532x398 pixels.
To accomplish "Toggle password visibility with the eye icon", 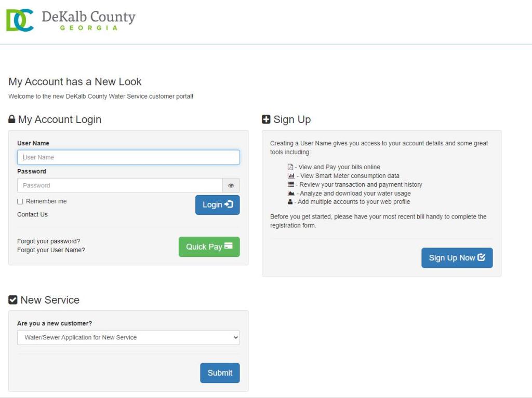I will tap(231, 185).
